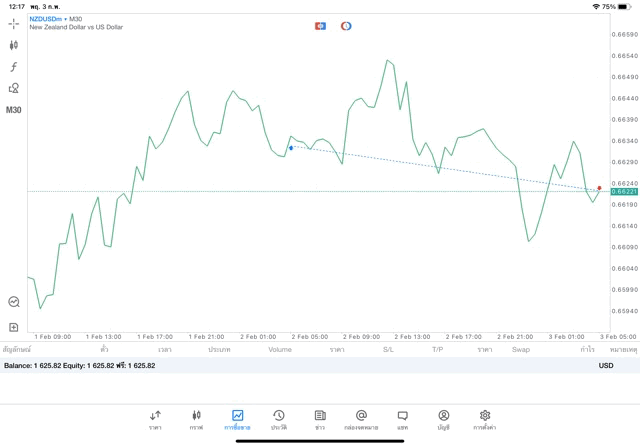The width and height of the screenshot is (640, 447).
Task: Open the NZDUSDm symbol selector
Action: [x=47, y=19]
